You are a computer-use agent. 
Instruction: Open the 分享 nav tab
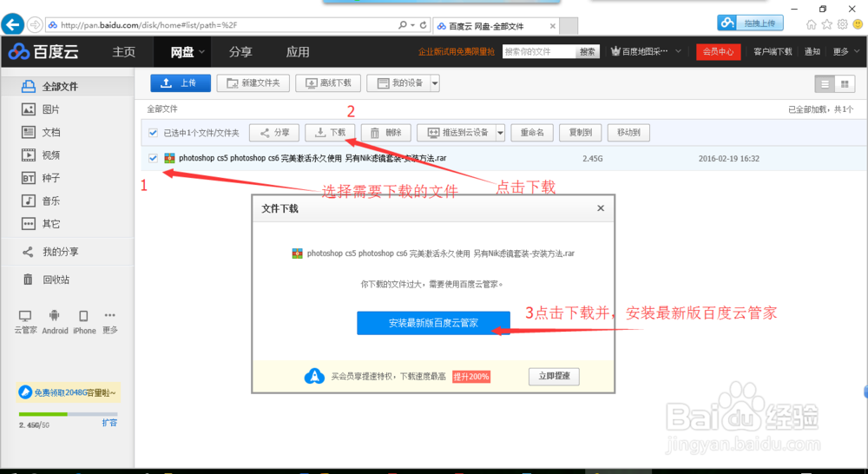click(x=240, y=52)
